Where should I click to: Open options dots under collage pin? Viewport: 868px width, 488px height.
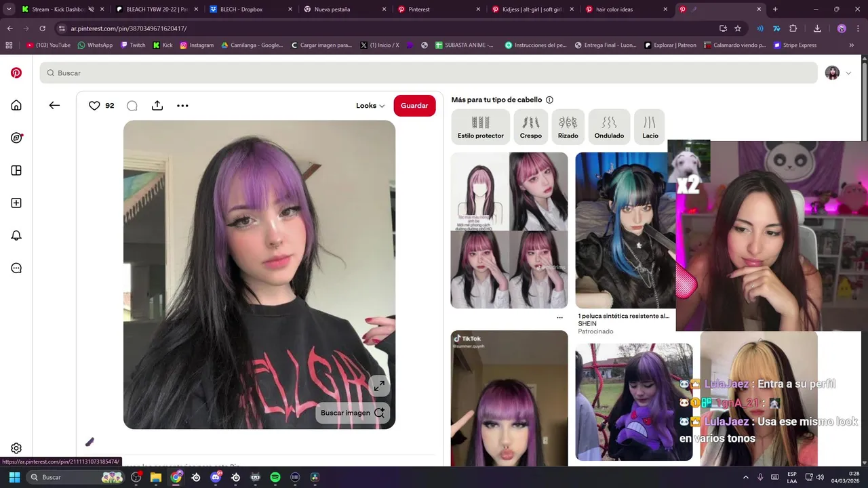(559, 317)
